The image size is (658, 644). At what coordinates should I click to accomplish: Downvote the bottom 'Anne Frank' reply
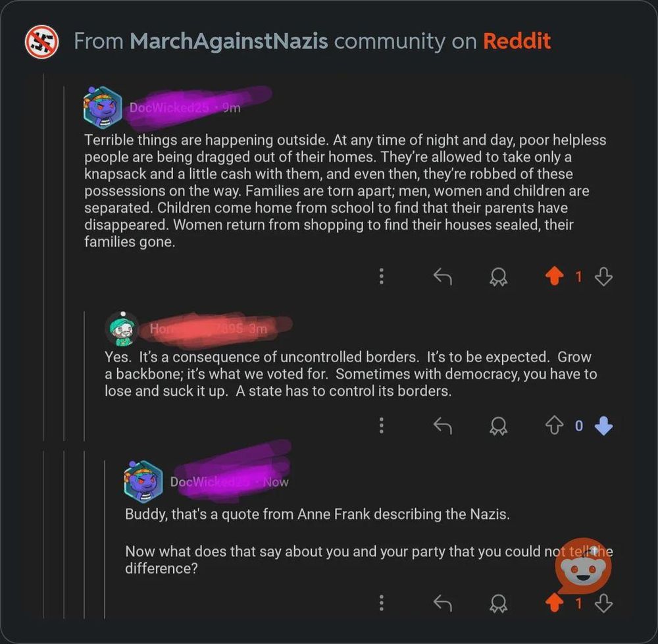coord(604,603)
